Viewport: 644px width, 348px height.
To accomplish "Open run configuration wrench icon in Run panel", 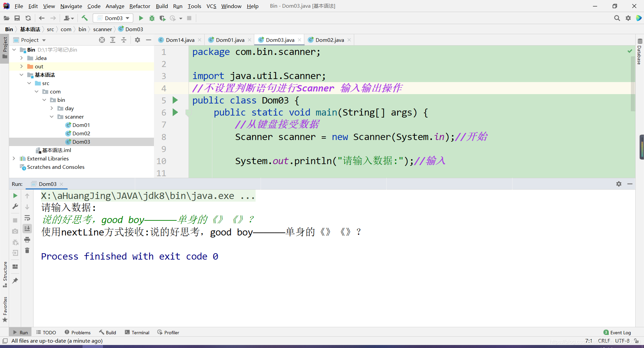I will coord(15,206).
